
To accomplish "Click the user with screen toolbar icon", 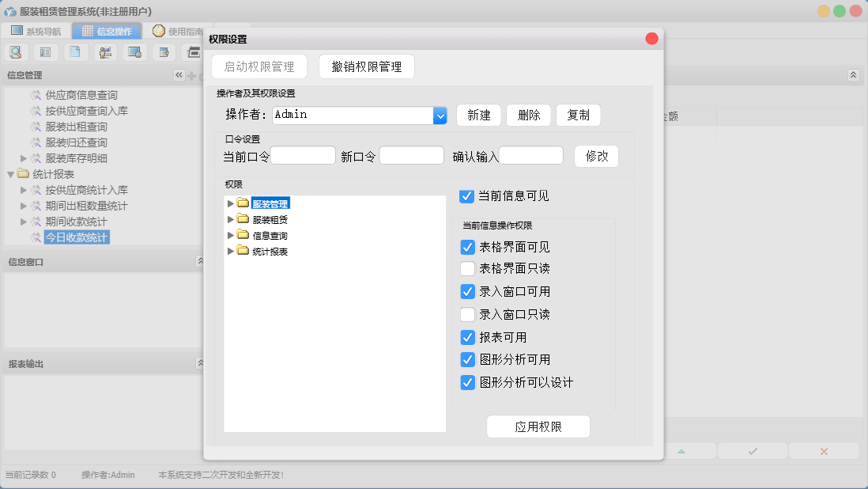I will (105, 52).
